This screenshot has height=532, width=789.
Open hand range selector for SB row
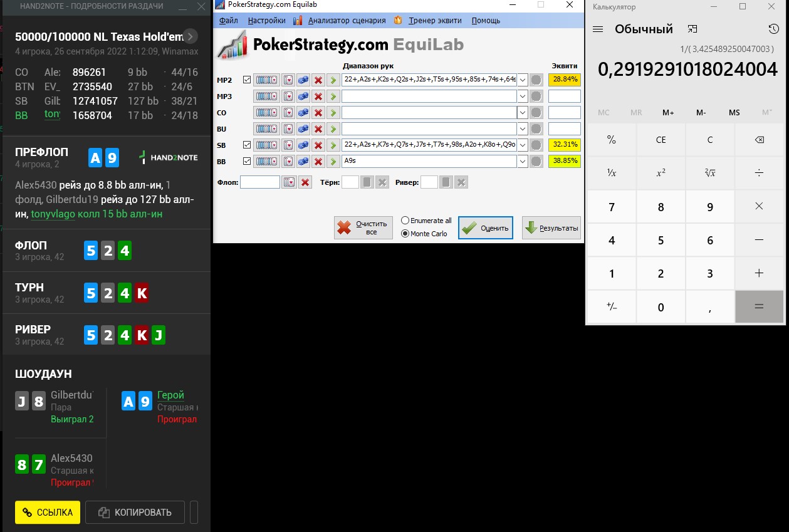point(266,145)
